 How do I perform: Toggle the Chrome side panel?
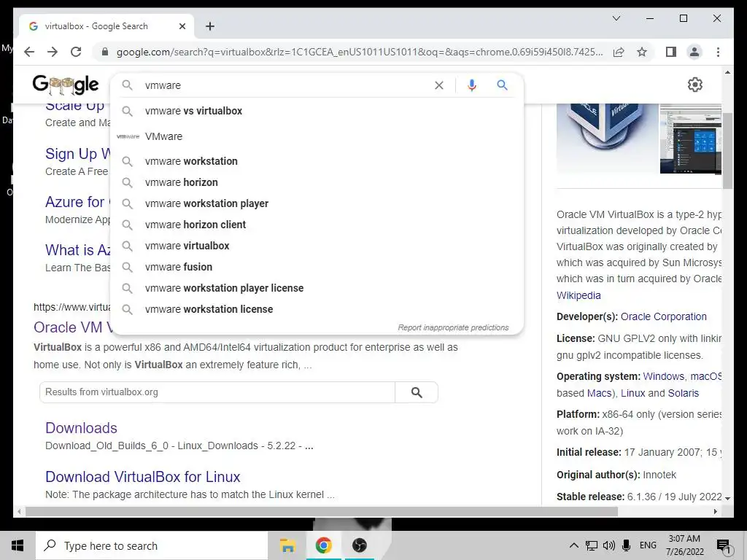coord(671,52)
